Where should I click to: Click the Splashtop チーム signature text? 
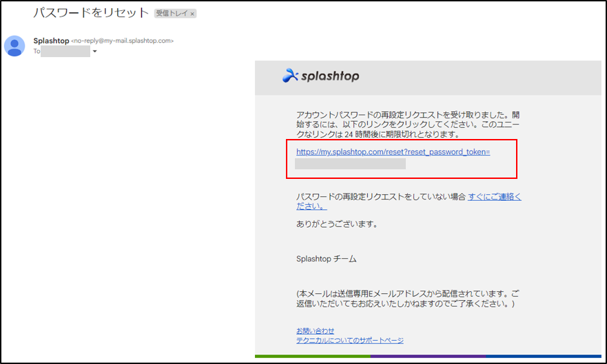click(327, 259)
